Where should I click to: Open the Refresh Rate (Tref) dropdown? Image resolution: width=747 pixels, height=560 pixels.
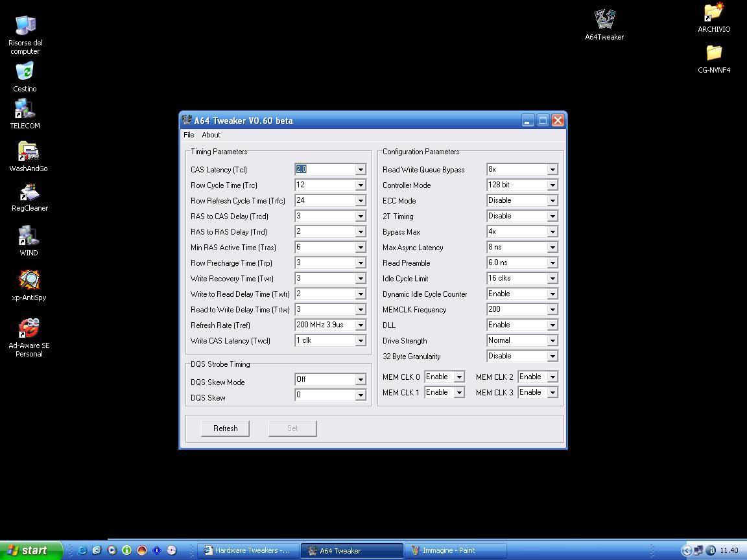361,325
